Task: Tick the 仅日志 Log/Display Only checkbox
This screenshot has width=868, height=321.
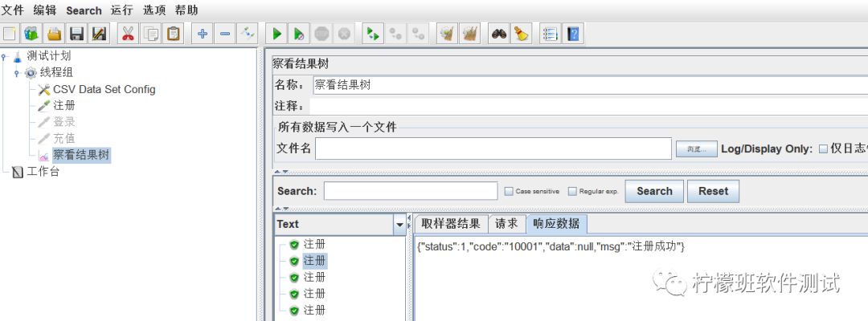Action: point(823,148)
